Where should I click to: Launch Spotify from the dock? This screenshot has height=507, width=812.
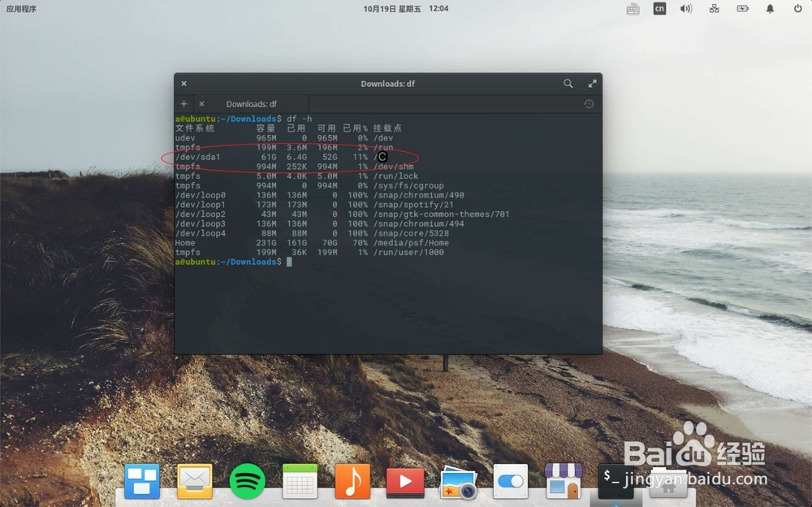248,481
